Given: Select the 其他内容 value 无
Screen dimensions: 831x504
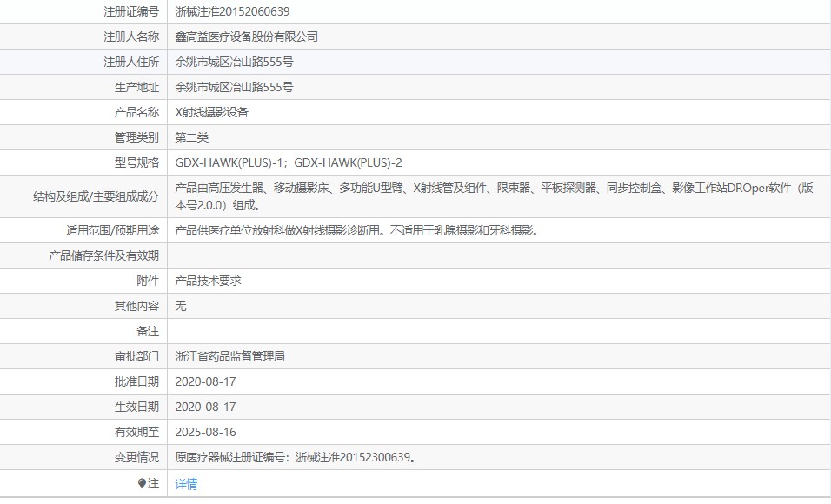Looking at the screenshot, I should click(x=181, y=306).
